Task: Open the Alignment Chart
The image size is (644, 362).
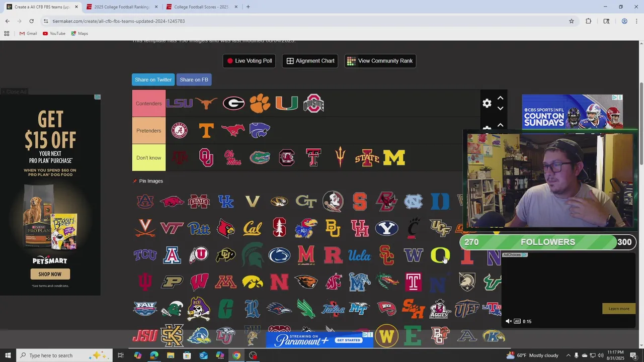Action: [310, 61]
